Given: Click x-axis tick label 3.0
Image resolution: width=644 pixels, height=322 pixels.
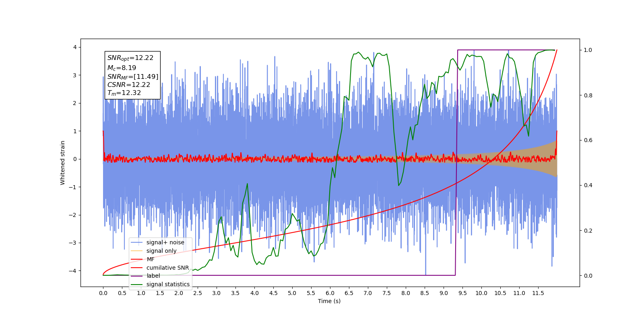Looking at the screenshot, I should coord(217,293).
